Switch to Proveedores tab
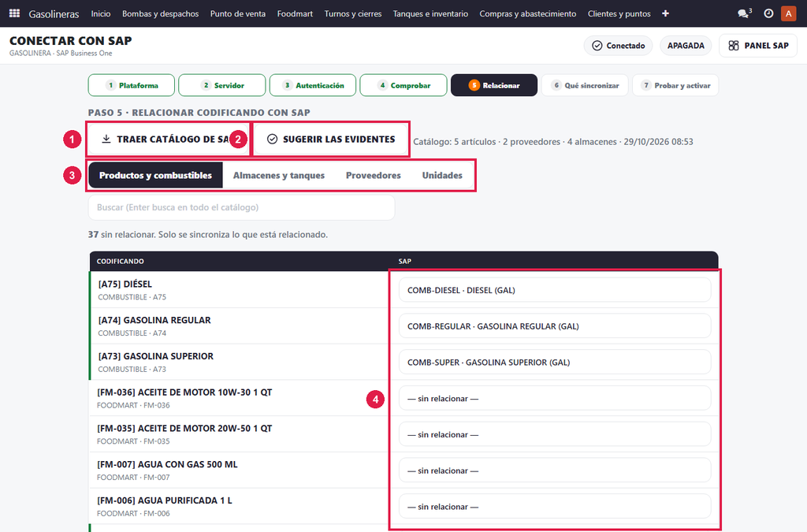This screenshot has width=807, height=532. point(373,176)
